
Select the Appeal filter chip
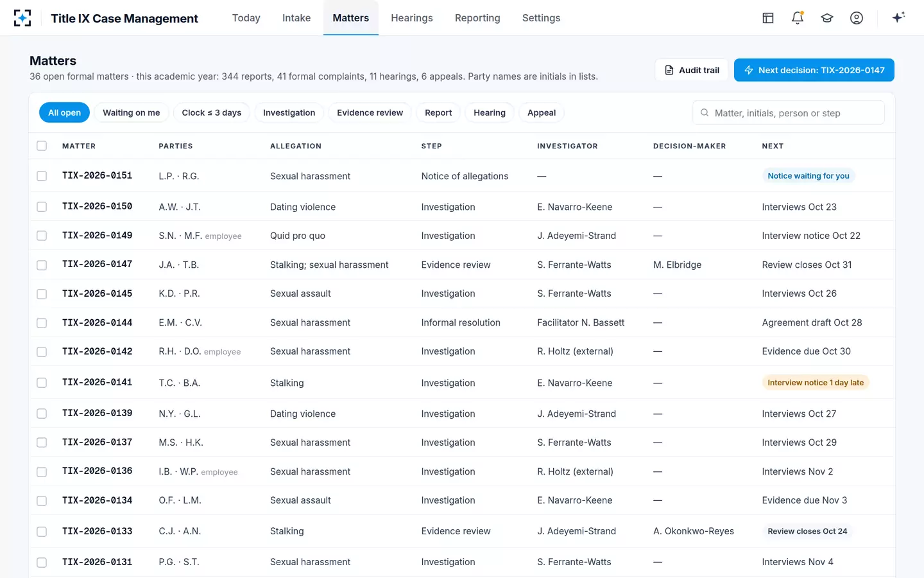(x=542, y=112)
